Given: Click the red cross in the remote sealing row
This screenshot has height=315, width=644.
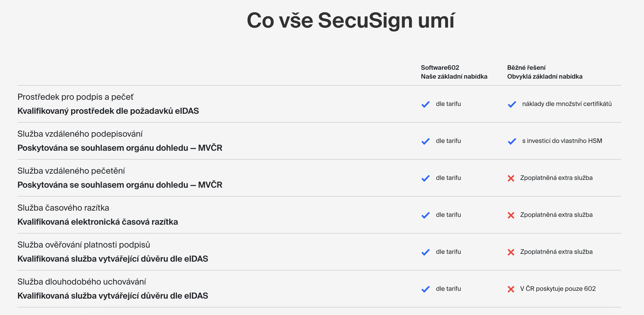Looking at the screenshot, I should click(x=511, y=178).
